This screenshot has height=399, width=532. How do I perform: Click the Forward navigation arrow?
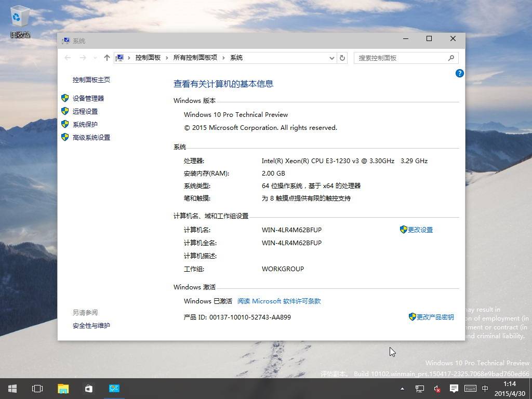coord(83,58)
